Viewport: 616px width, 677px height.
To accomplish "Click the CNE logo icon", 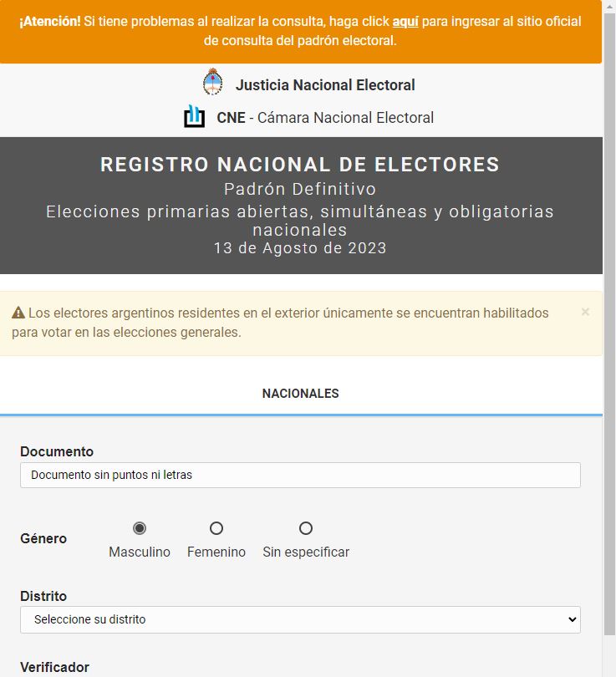I will coord(194,116).
